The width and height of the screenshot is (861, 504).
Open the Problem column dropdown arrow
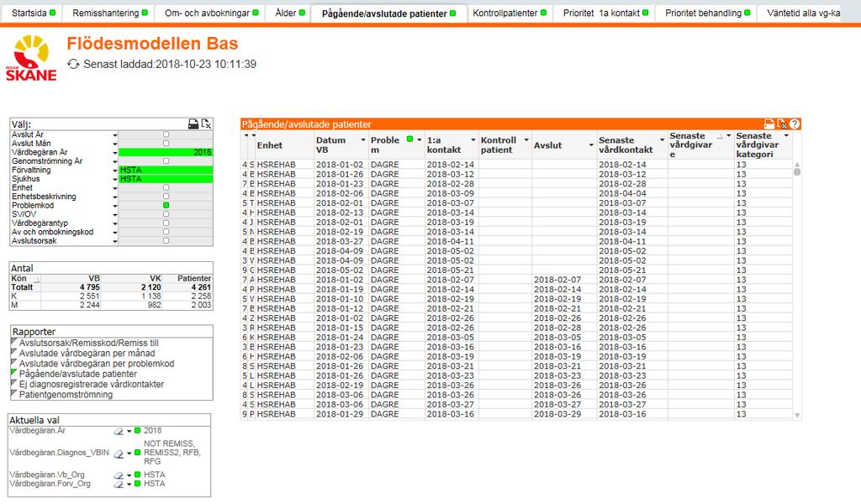[419, 139]
